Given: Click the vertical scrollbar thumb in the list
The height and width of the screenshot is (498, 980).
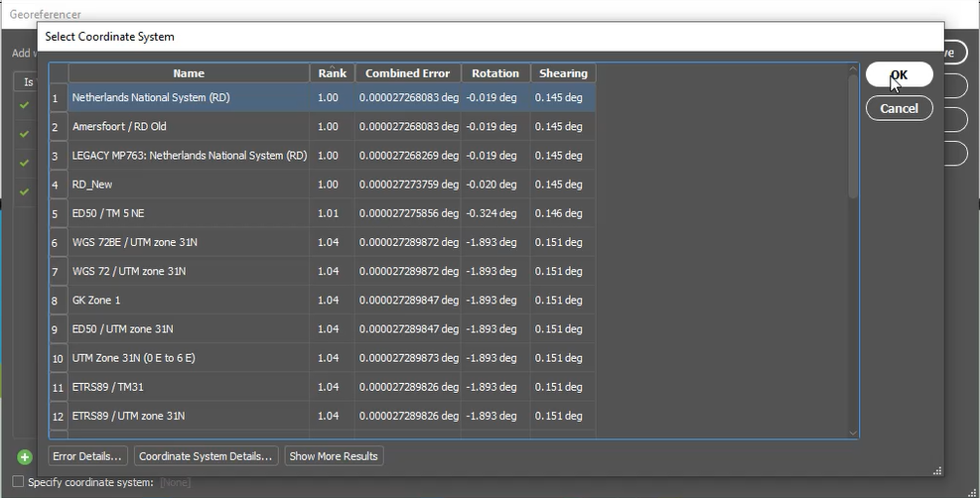Looking at the screenshot, I should click(x=852, y=139).
